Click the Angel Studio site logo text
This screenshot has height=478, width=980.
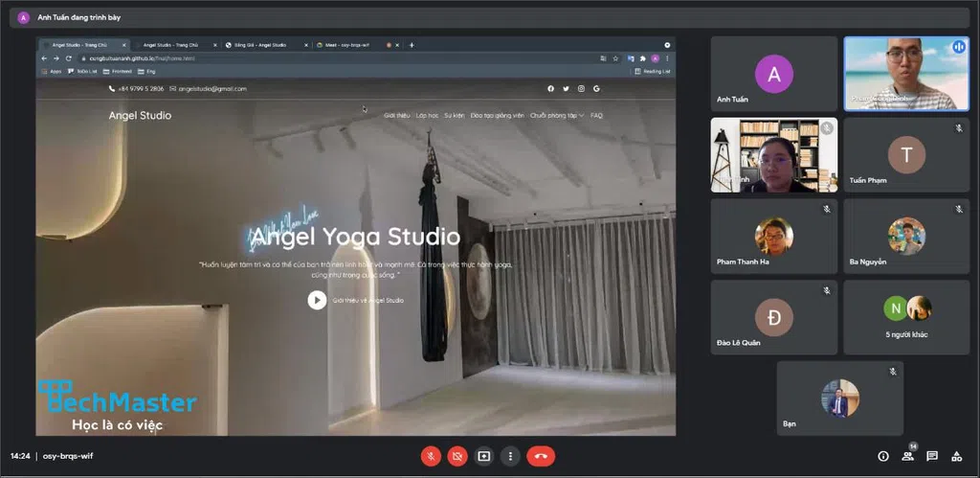140,115
